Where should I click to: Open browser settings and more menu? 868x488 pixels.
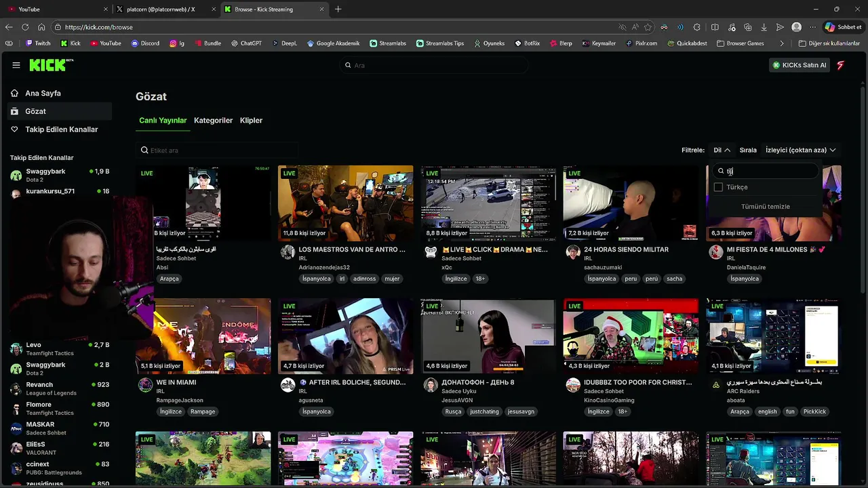tap(812, 27)
